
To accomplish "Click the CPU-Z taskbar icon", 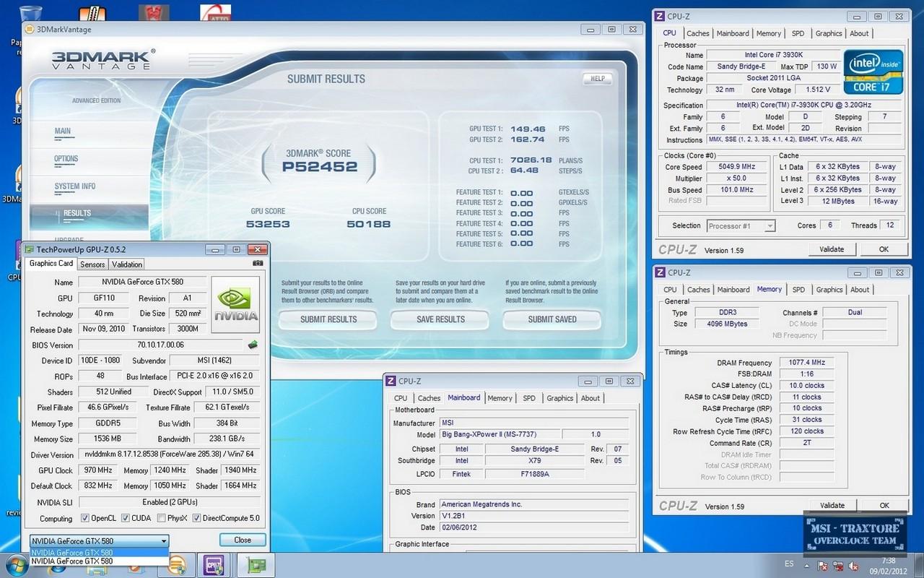I will (214, 566).
